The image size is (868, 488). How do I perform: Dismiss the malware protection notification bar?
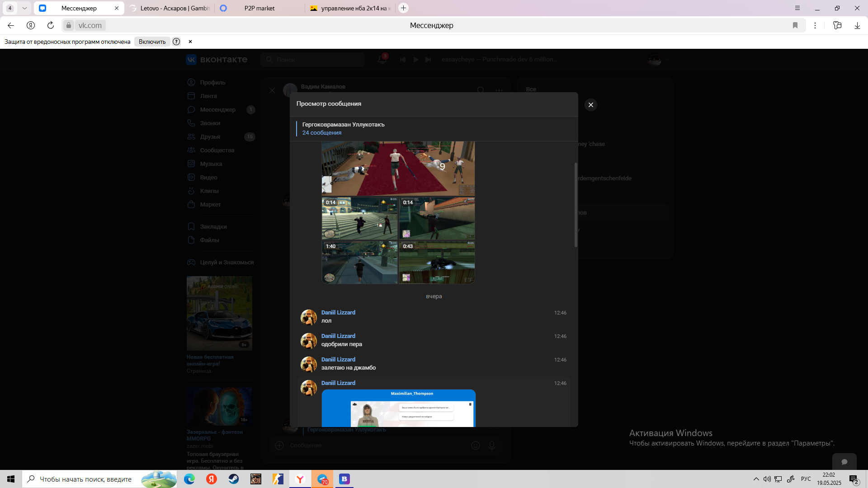tap(190, 42)
